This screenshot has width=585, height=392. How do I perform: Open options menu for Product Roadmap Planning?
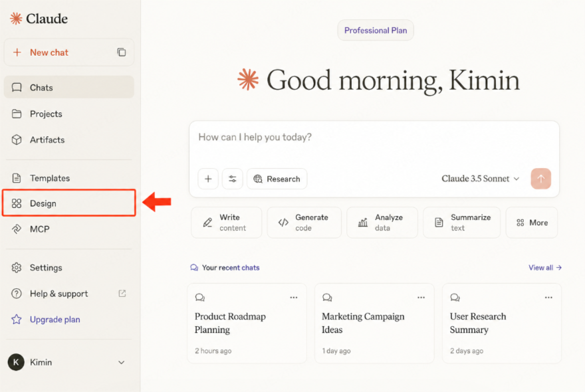(294, 297)
